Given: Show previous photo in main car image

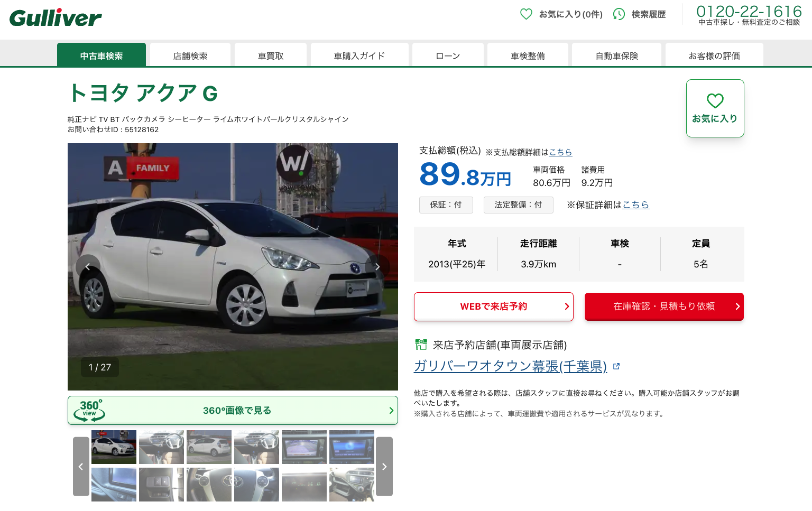Looking at the screenshot, I should pyautogui.click(x=88, y=267).
